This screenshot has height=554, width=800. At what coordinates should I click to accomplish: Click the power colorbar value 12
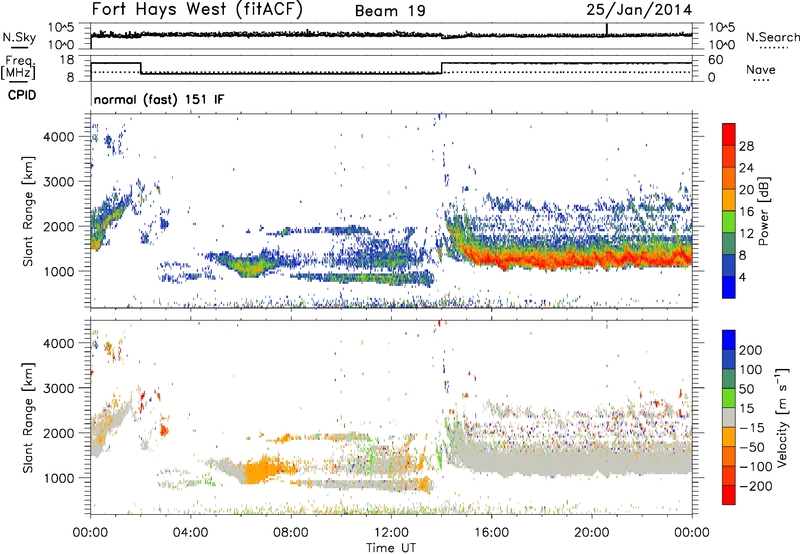click(x=746, y=234)
